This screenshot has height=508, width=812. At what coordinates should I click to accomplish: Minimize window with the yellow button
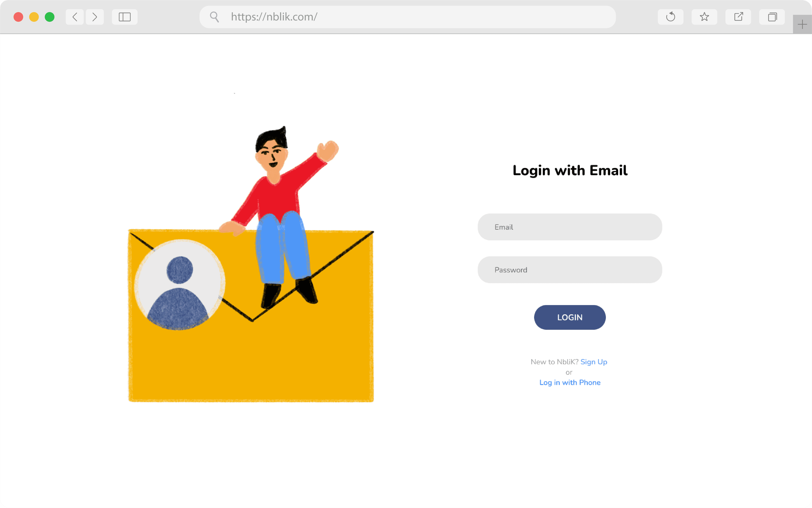[x=34, y=17]
